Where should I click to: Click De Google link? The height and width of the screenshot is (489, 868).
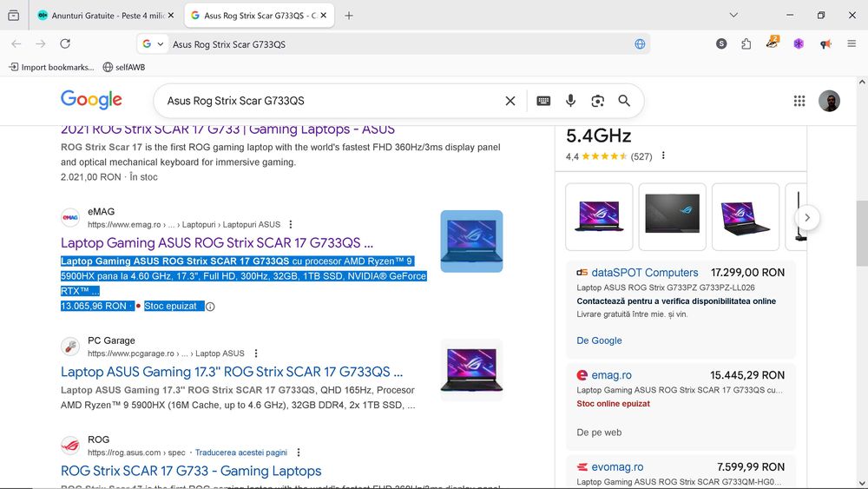click(x=599, y=340)
